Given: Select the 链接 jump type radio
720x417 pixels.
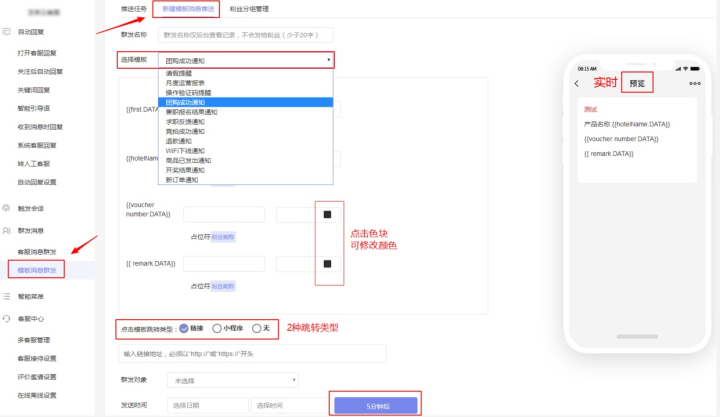Looking at the screenshot, I should 184,328.
